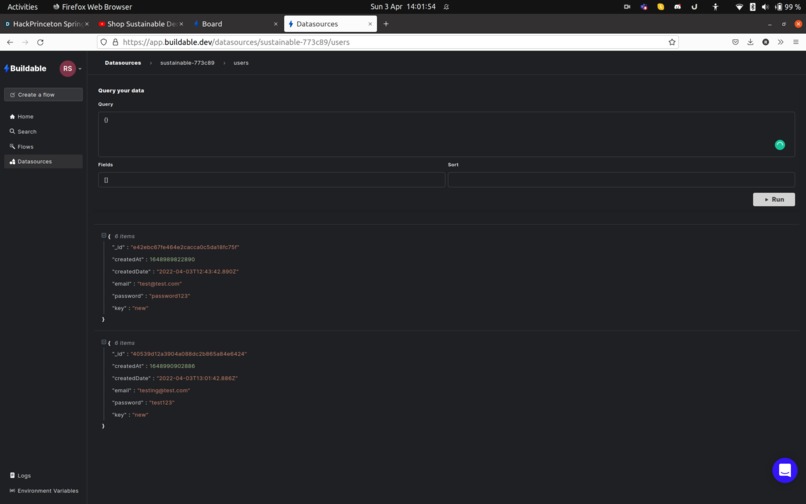Open Environment Variables in the sidebar
This screenshot has height=504, width=806.
click(43, 491)
